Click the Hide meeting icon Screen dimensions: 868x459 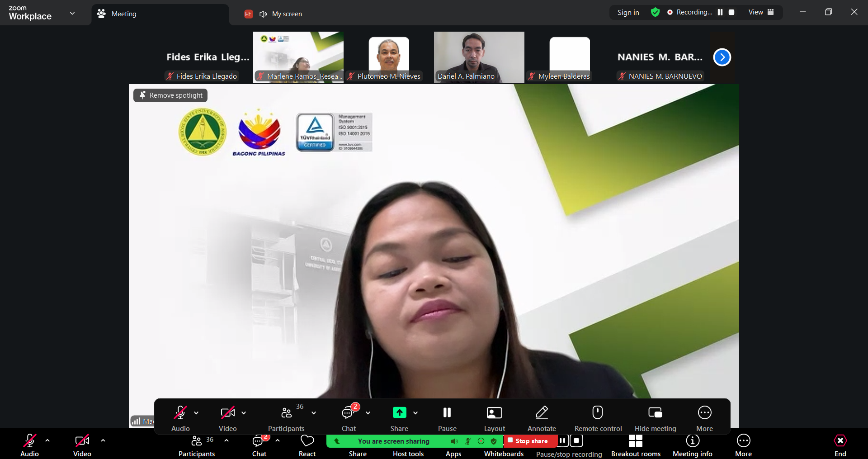point(655,413)
